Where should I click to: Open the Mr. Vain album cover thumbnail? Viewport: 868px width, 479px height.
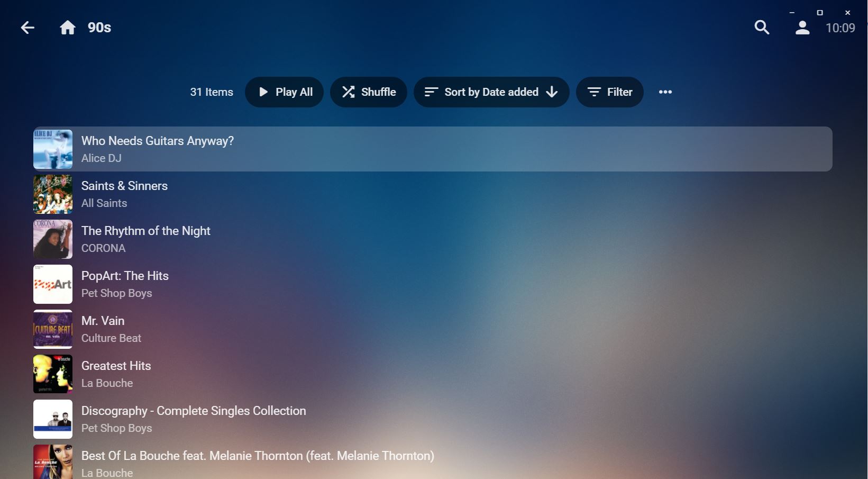click(x=52, y=329)
